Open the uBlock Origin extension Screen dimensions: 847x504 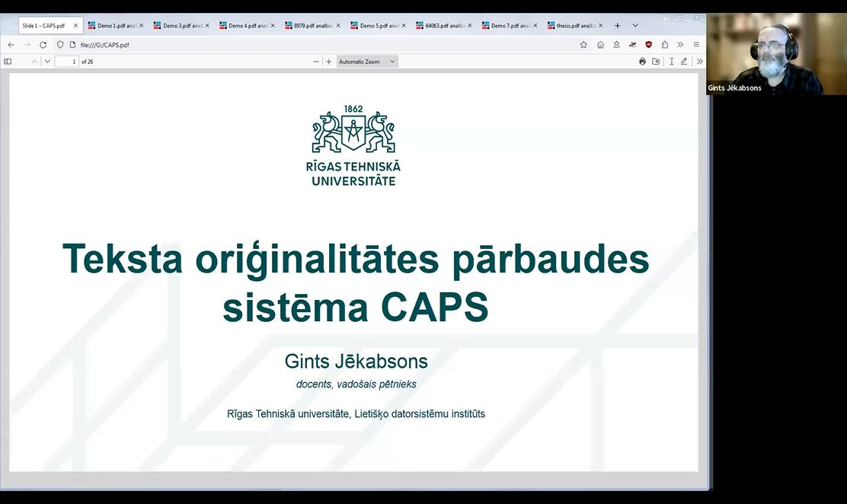click(648, 45)
